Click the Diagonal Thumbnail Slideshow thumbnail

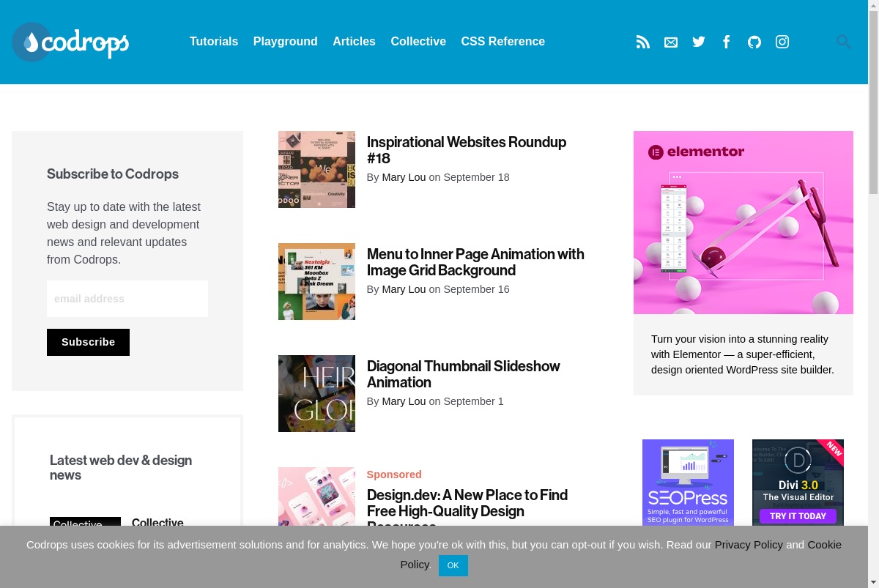pos(316,393)
